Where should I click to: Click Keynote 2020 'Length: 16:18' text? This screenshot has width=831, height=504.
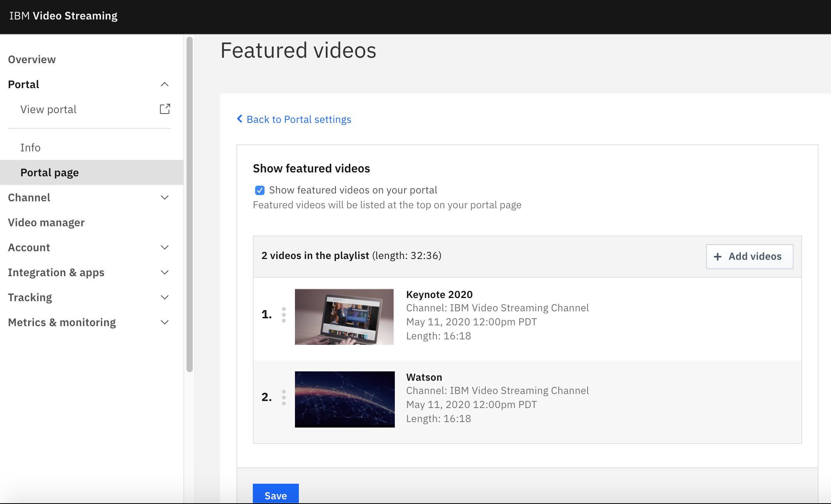[439, 336]
